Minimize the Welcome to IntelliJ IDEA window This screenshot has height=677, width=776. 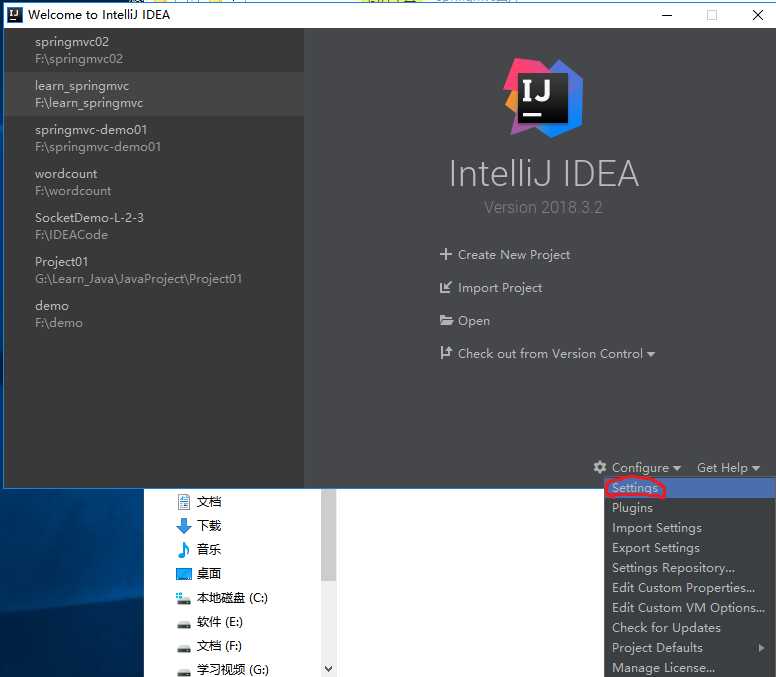(x=667, y=15)
